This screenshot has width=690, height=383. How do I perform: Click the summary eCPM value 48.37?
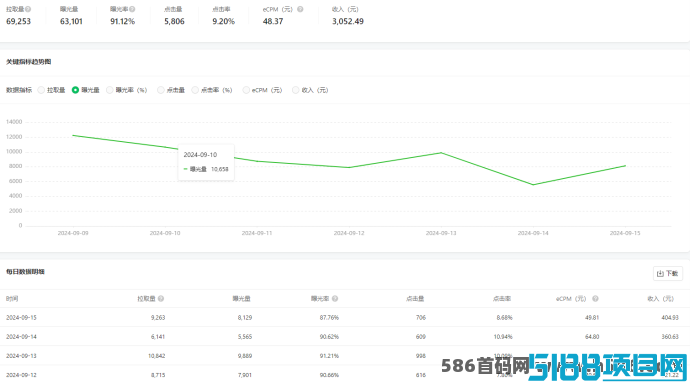coord(273,21)
